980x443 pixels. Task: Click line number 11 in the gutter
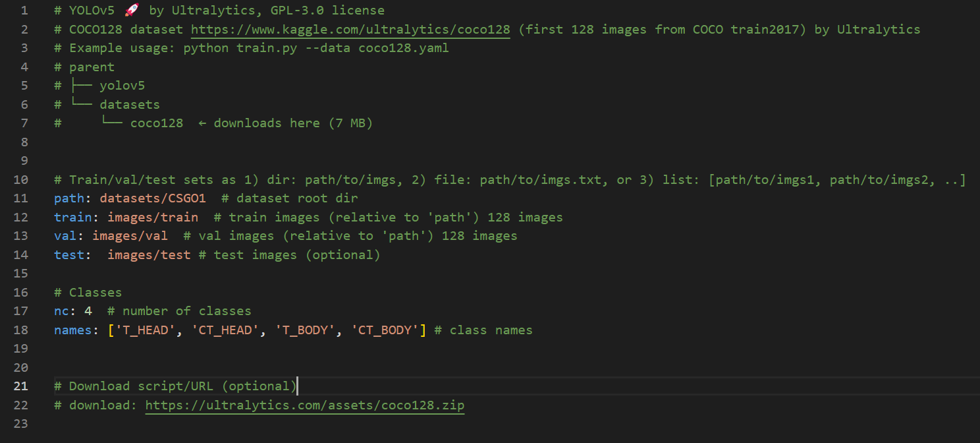(20, 198)
